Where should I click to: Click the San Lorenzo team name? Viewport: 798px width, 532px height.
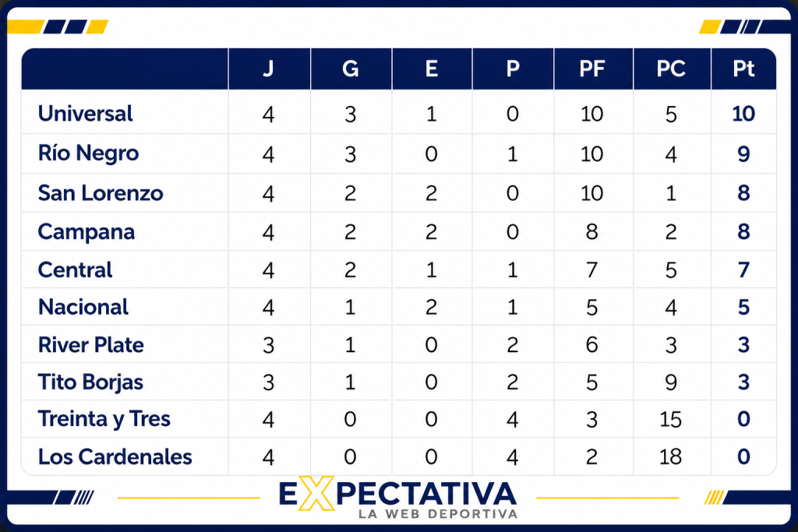(101, 193)
